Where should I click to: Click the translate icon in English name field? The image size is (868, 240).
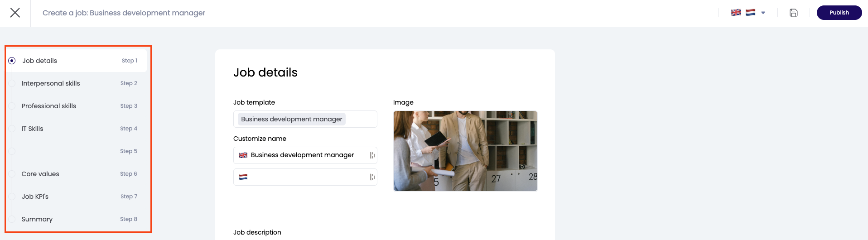372,155
